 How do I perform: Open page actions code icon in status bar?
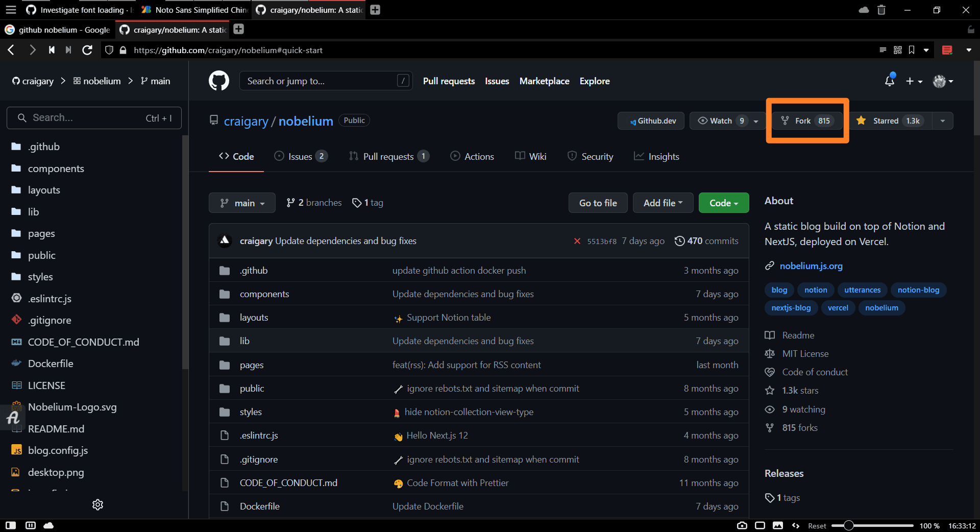click(x=796, y=525)
